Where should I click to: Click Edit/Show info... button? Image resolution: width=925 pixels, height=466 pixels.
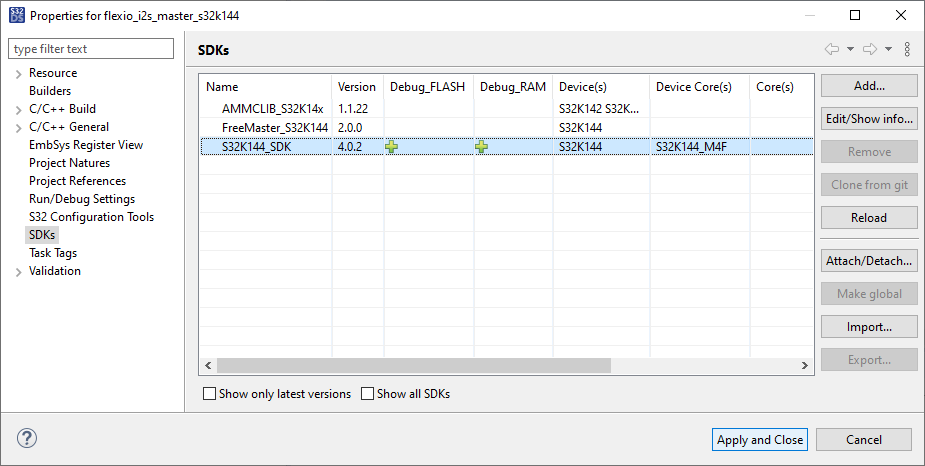869,119
